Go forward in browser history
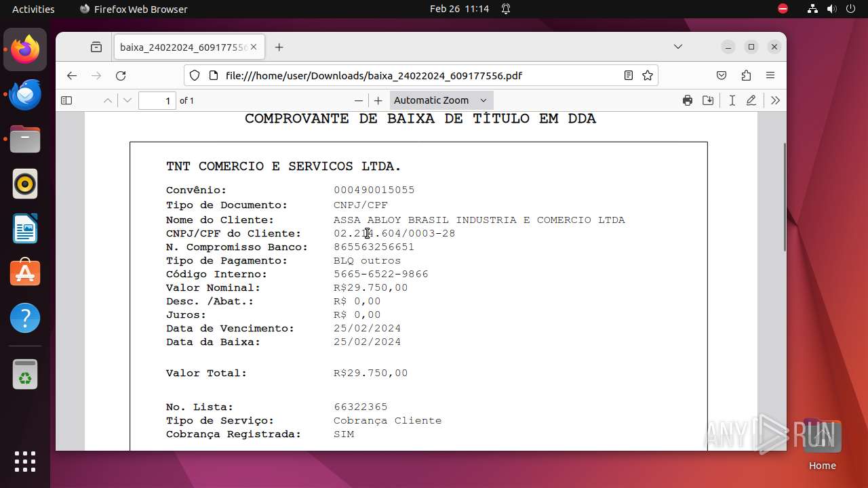The image size is (868, 488). [96, 75]
